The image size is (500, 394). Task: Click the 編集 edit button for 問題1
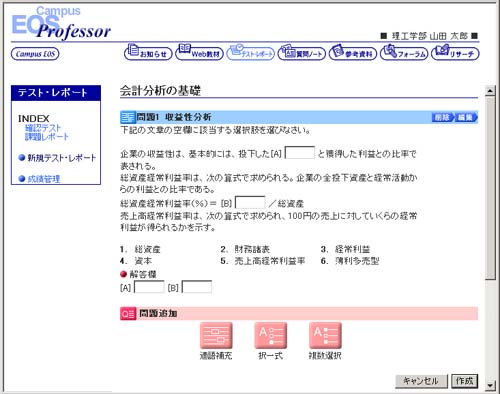pos(466,117)
